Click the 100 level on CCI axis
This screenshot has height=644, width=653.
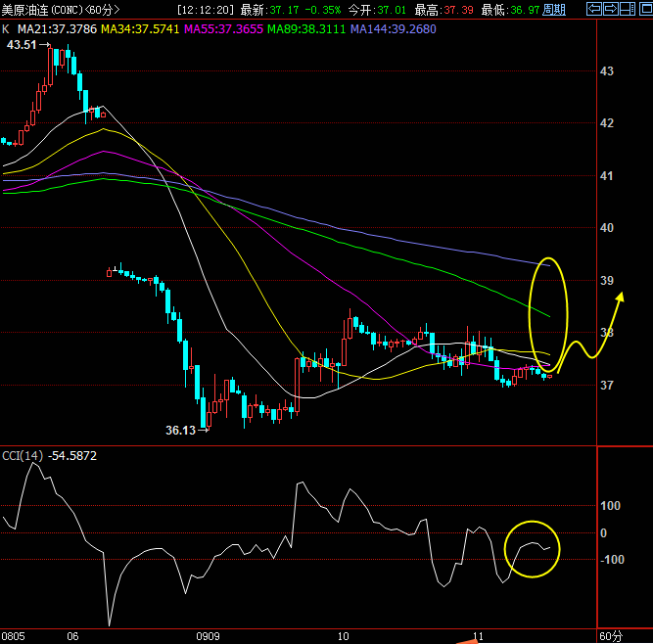click(x=611, y=506)
